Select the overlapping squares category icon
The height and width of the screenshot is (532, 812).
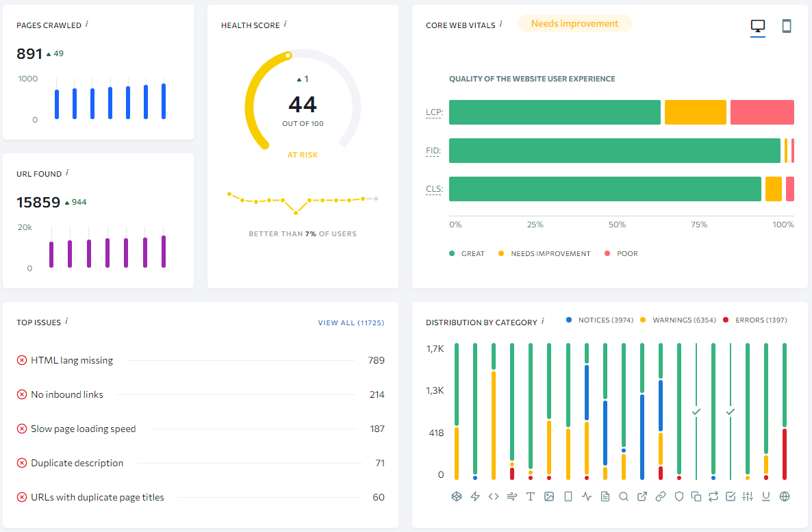[x=696, y=496]
